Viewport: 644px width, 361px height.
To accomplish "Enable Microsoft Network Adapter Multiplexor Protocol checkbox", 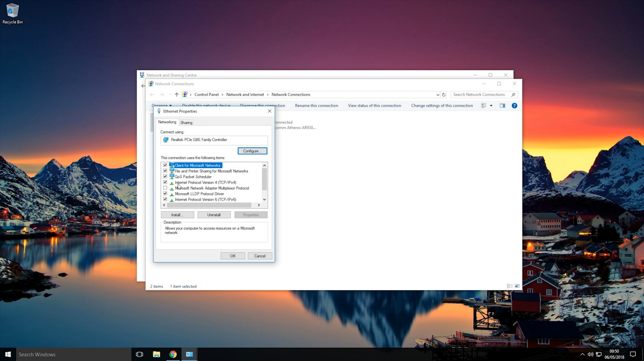I will [x=165, y=188].
